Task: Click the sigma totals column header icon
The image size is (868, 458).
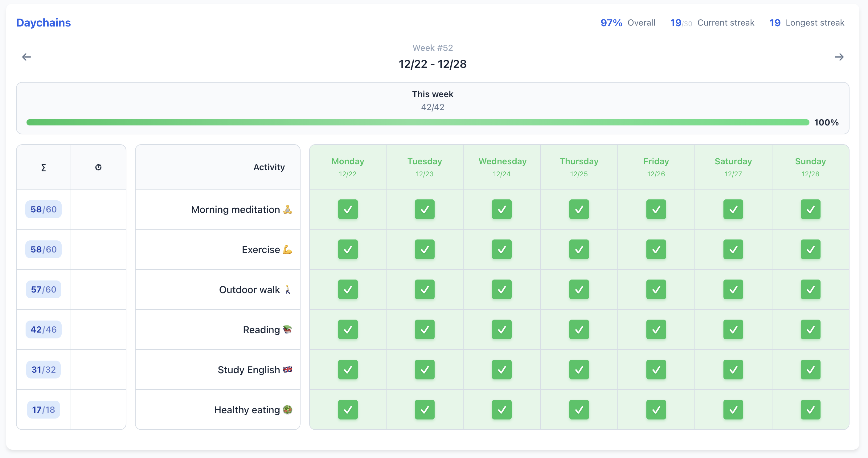Action: click(x=43, y=167)
